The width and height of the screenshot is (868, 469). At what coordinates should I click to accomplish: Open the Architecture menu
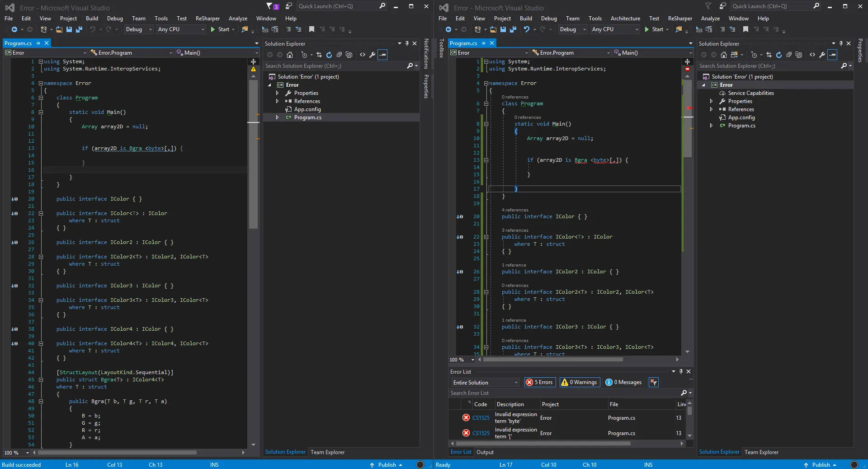click(x=625, y=19)
